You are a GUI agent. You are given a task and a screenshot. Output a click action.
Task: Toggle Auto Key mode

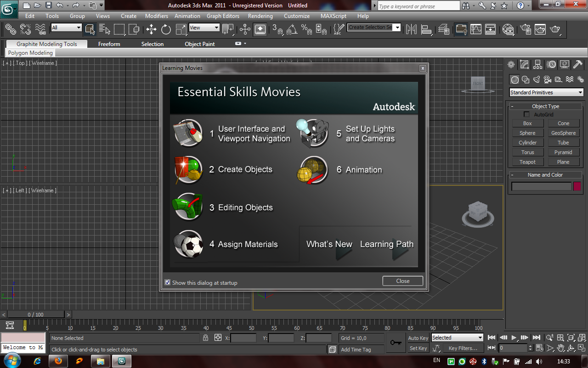(418, 338)
